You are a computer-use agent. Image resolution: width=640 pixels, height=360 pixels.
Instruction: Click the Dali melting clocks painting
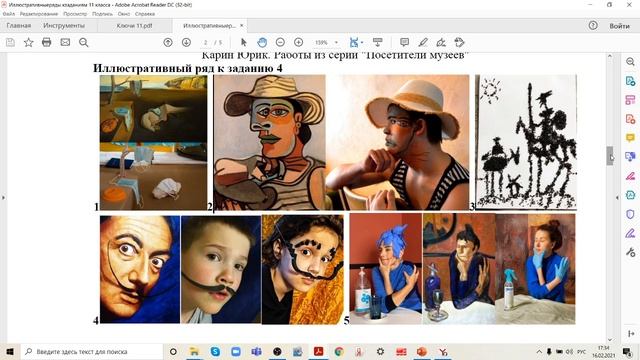pyautogui.click(x=153, y=109)
